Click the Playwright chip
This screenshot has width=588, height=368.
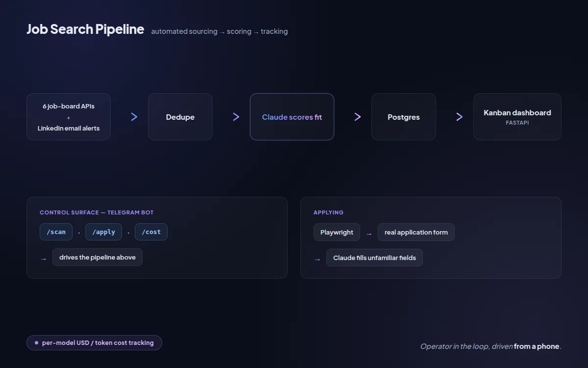pos(337,232)
